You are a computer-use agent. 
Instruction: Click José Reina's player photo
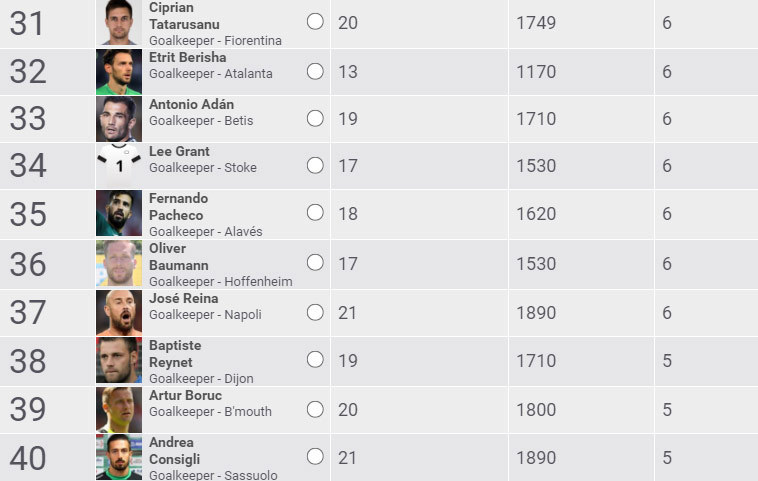[x=119, y=312]
